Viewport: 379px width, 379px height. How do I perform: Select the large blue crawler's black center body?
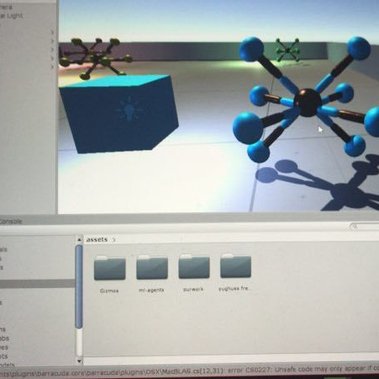307,102
